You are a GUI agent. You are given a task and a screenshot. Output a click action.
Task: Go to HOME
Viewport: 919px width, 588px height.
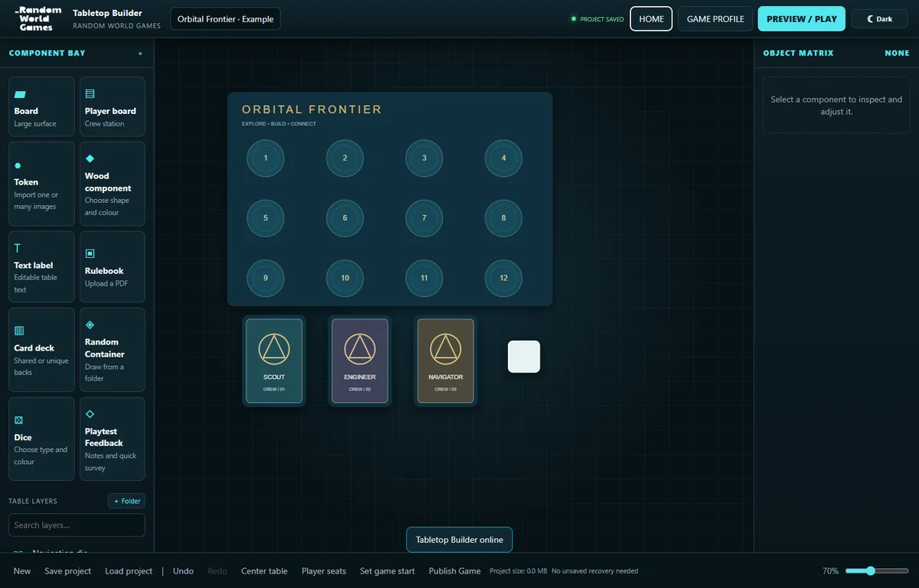click(651, 19)
